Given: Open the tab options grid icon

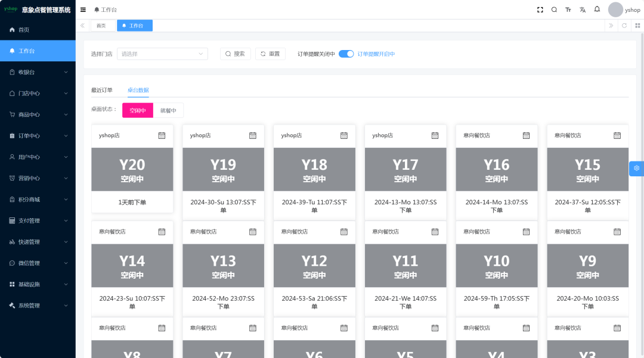Looking at the screenshot, I should pos(637,26).
